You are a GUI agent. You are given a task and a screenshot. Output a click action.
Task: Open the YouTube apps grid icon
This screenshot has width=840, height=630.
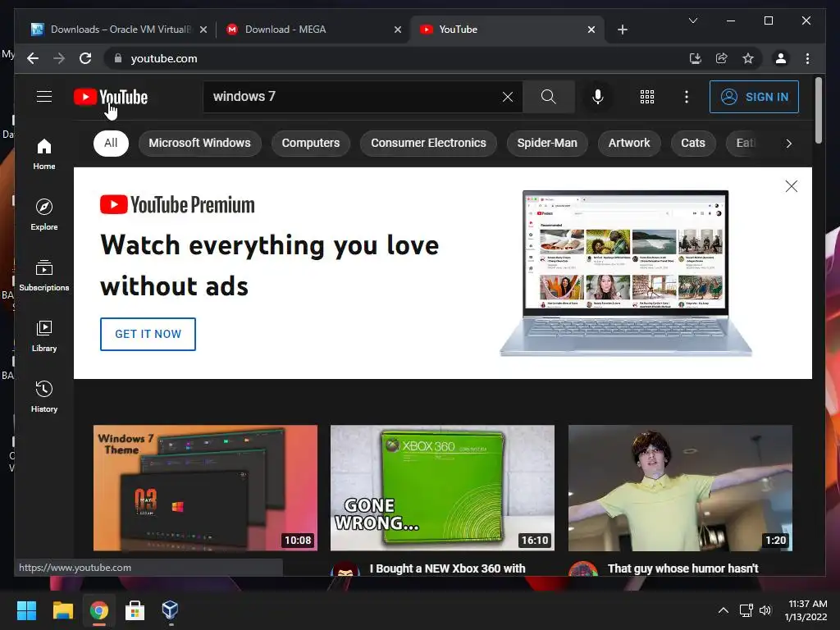coord(647,97)
